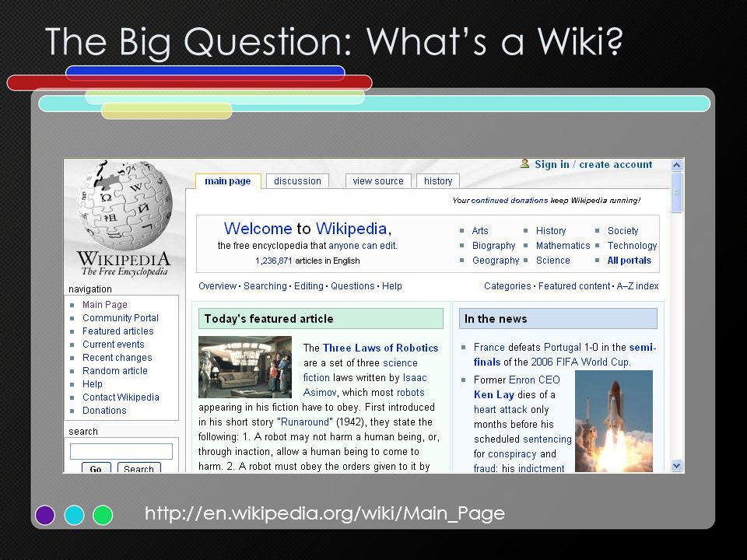Open the 'anyone can edit' link
The height and width of the screenshot is (560, 747).
coord(363,246)
